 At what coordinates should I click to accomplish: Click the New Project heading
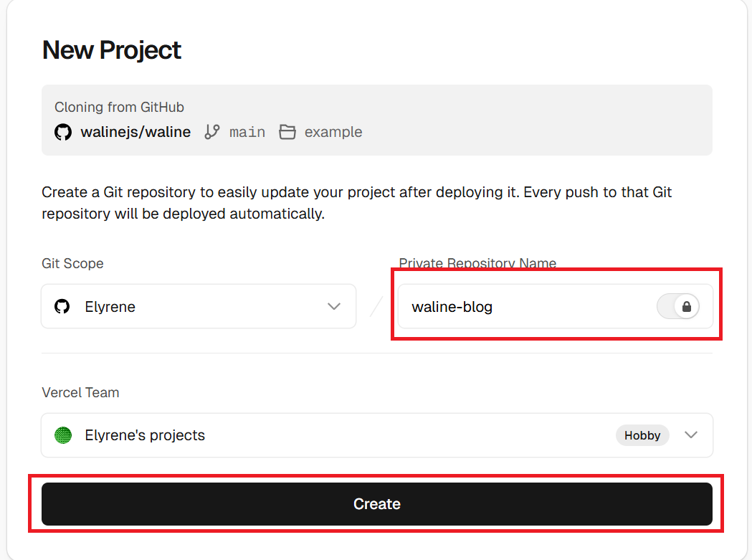coord(112,50)
